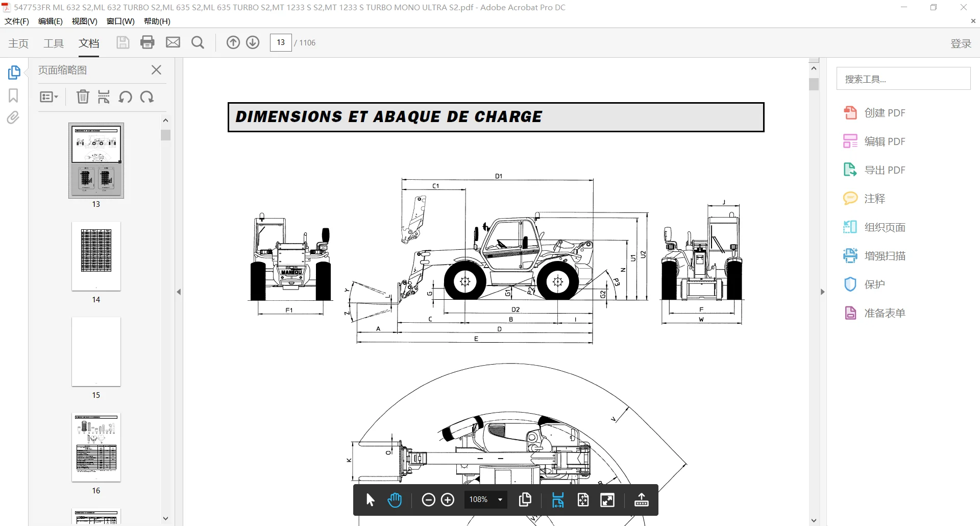This screenshot has height=526, width=980.
Task: Fit one full page to the window
Action: (583, 500)
